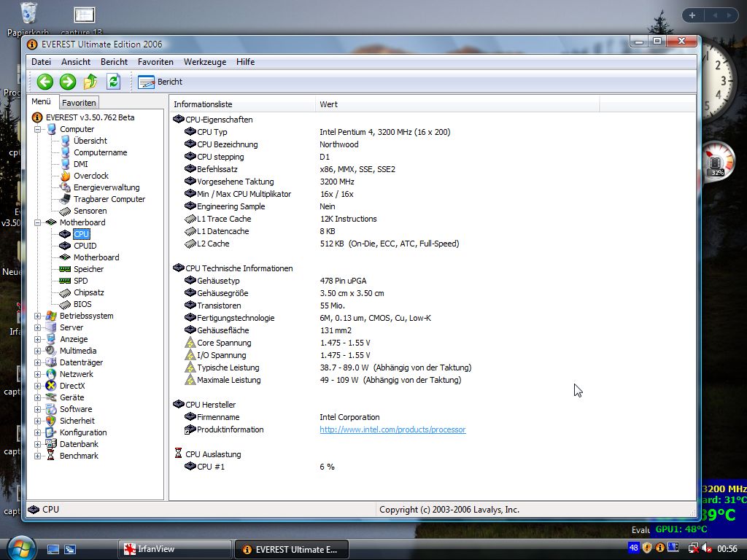Expand the Anzeige tree node
This screenshot has height=560, width=747.
38,339
